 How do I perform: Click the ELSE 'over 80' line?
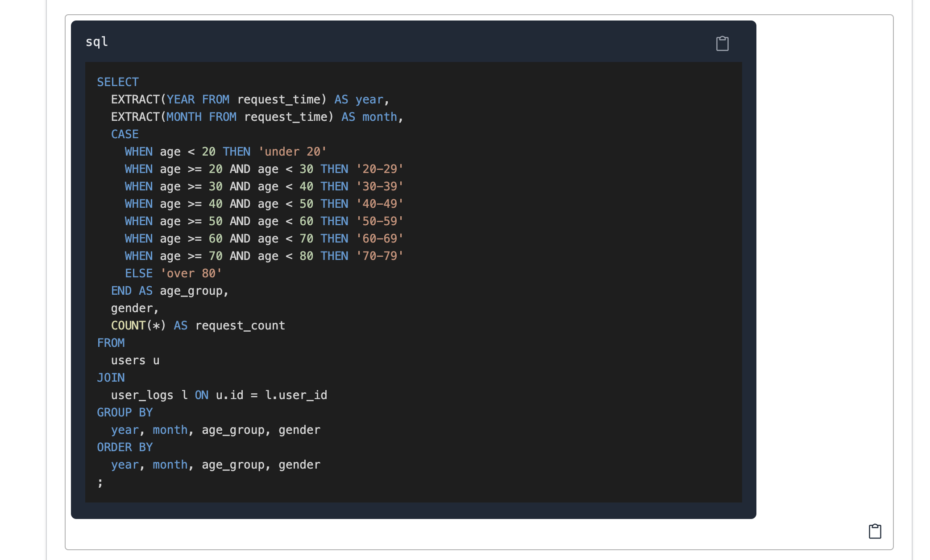(x=173, y=273)
